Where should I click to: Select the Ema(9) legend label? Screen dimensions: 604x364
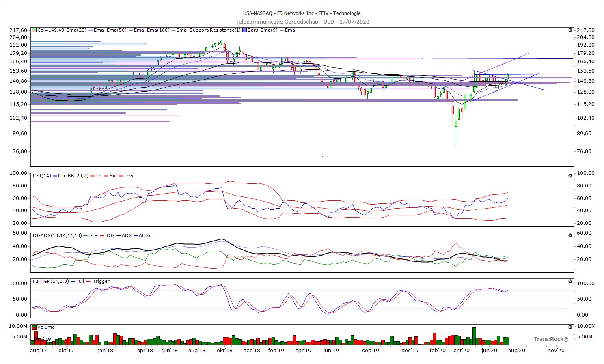click(268, 30)
